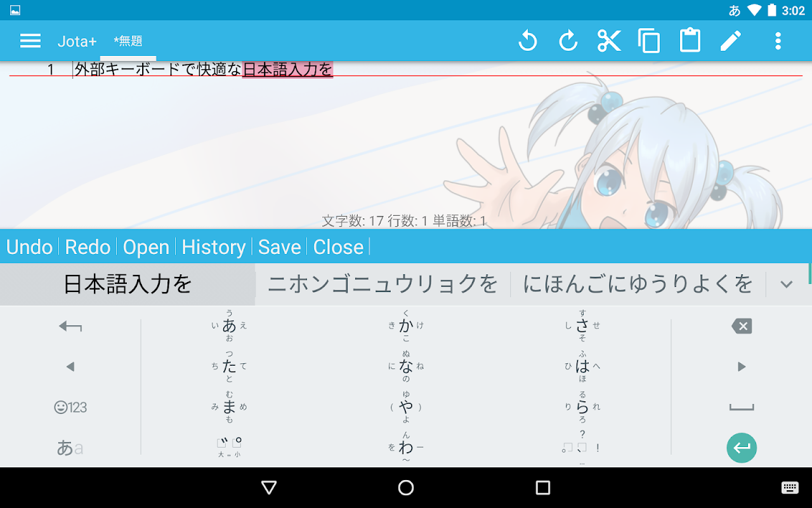Open the three-dot overflow menu
Screen dimensions: 812x508
click(x=778, y=41)
